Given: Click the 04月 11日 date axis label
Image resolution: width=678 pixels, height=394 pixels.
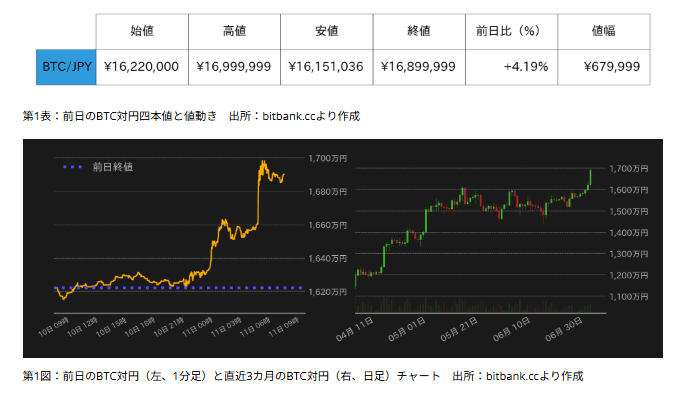Looking at the screenshot, I should (x=355, y=329).
